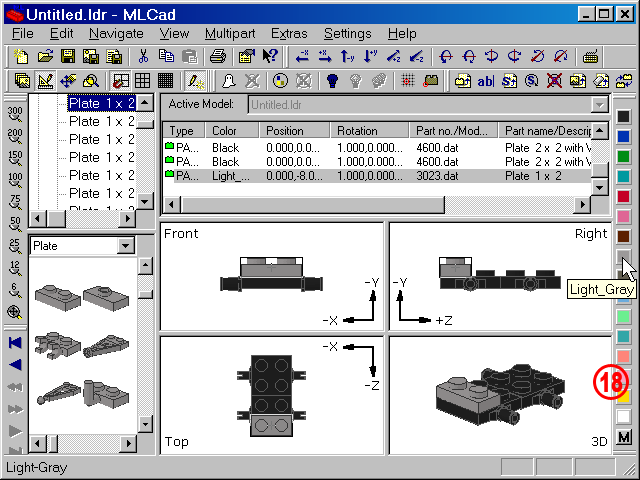The height and width of the screenshot is (480, 640).
Task: Open a file with the Open icon
Action: tap(45, 56)
